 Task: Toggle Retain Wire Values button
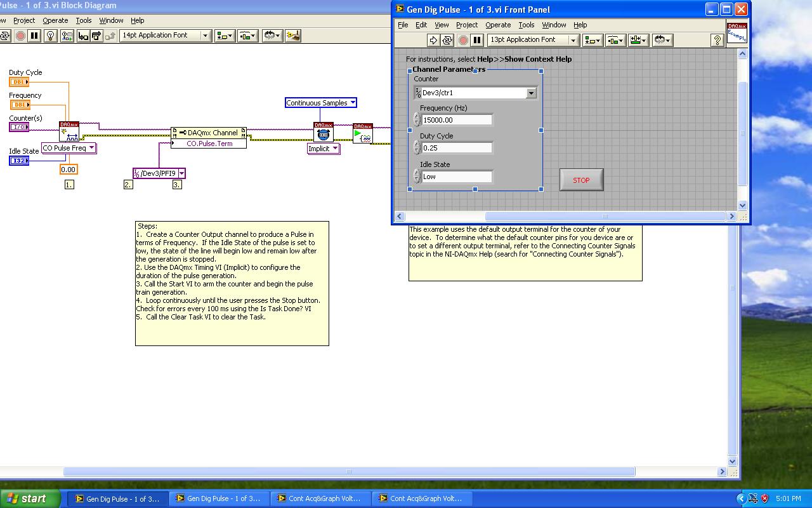pyautogui.click(x=67, y=36)
